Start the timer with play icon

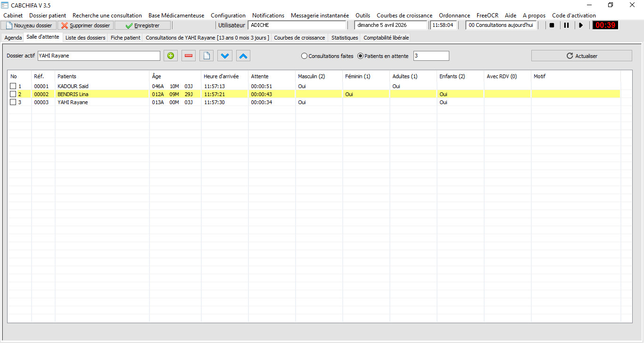pos(581,25)
